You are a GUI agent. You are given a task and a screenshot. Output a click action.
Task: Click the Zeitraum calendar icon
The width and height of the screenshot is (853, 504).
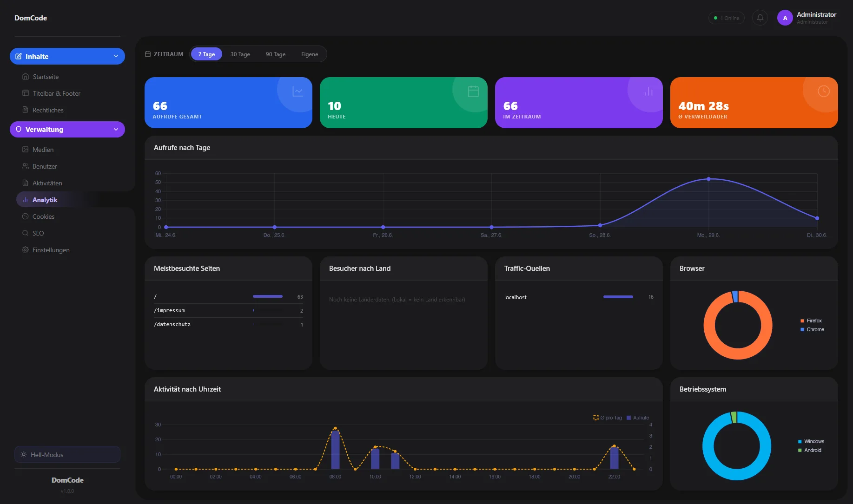point(148,54)
